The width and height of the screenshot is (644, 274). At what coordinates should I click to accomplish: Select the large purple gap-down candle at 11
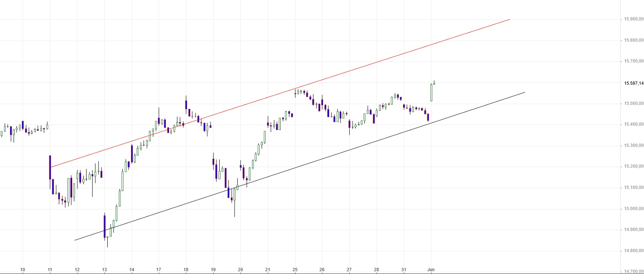50,167
